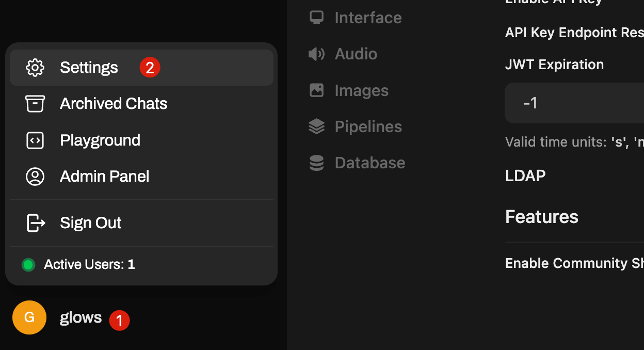644x350 pixels.
Task: Click the Images picture icon
Action: [x=316, y=90]
